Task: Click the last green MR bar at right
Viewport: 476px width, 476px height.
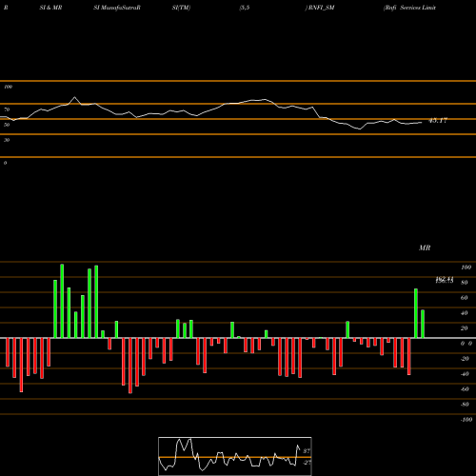Action: coord(423,324)
